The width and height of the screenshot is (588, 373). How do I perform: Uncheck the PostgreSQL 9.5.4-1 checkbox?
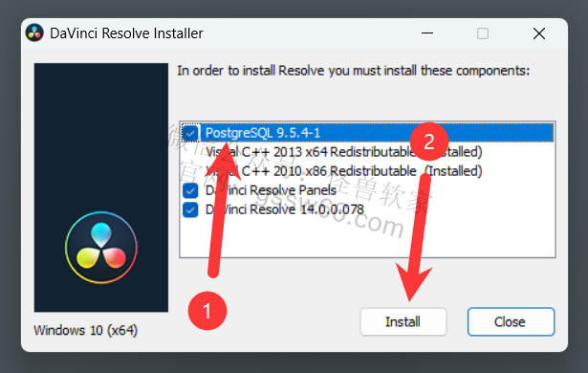(190, 133)
